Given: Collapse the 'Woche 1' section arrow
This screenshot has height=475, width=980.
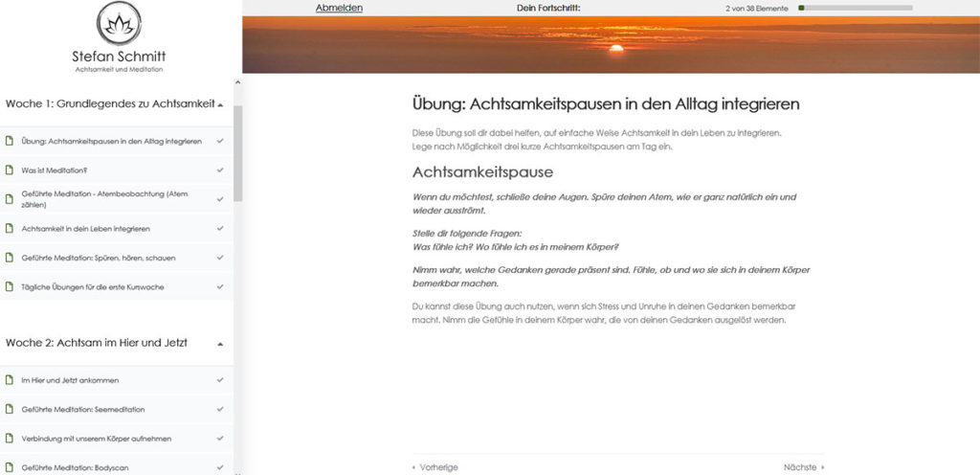Looking at the screenshot, I should 221,105.
